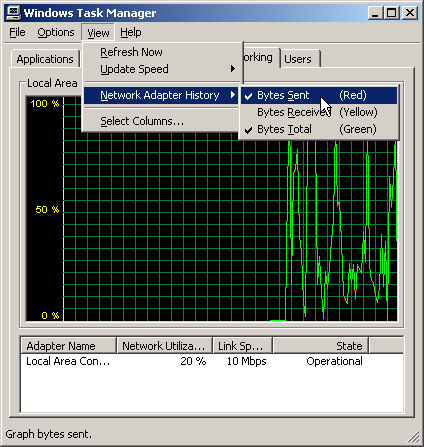Uncheck Bytes Sent (Red) graph option
The width and height of the screenshot is (424, 447).
[319, 95]
